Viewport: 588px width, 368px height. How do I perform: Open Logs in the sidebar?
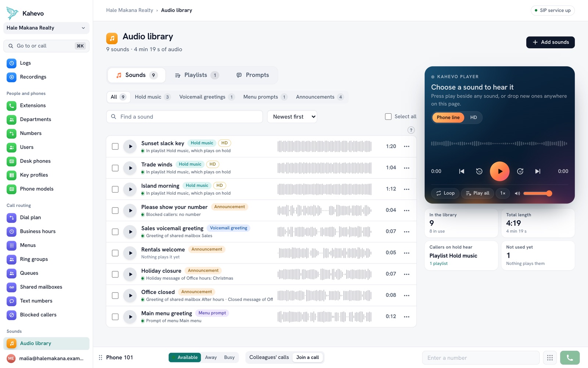(x=46, y=63)
